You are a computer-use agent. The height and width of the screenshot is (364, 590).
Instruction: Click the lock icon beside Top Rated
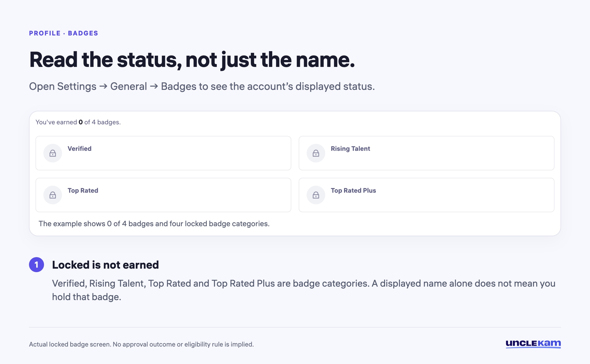coord(53,195)
